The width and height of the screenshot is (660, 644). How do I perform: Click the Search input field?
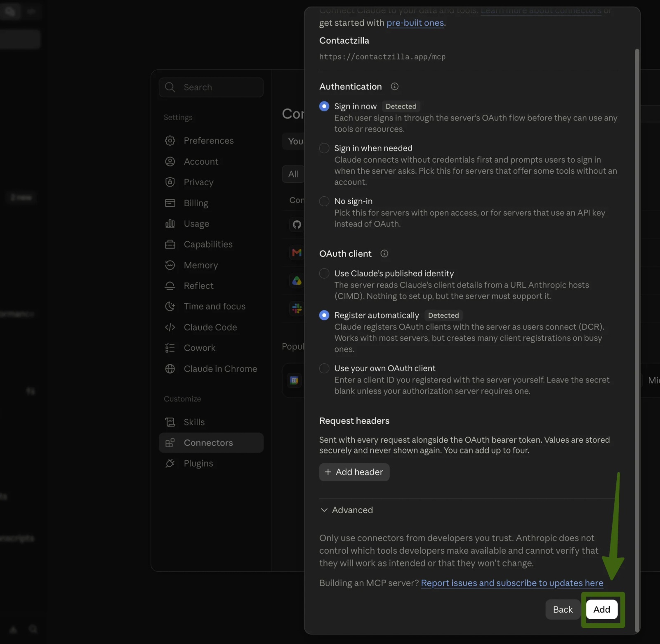pyautogui.click(x=211, y=87)
